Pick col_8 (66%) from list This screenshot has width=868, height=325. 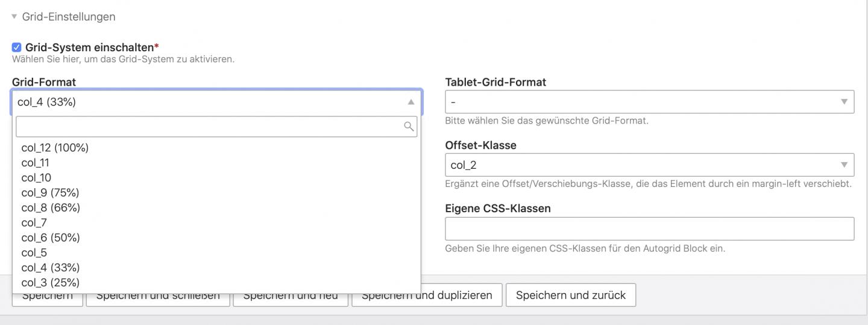pyautogui.click(x=51, y=208)
